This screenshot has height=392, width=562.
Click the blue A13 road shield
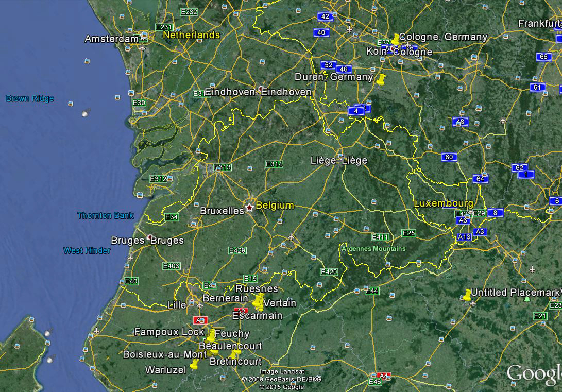coord(464,237)
